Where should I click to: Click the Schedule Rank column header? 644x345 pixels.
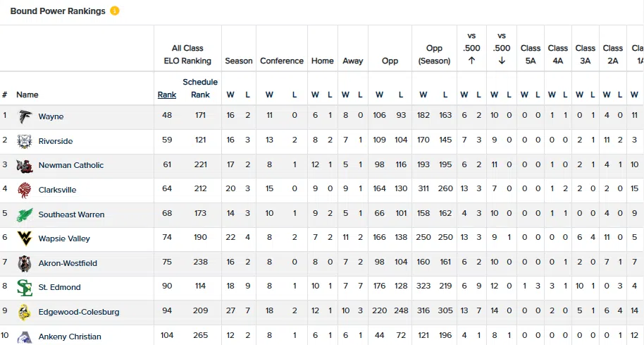[200, 88]
